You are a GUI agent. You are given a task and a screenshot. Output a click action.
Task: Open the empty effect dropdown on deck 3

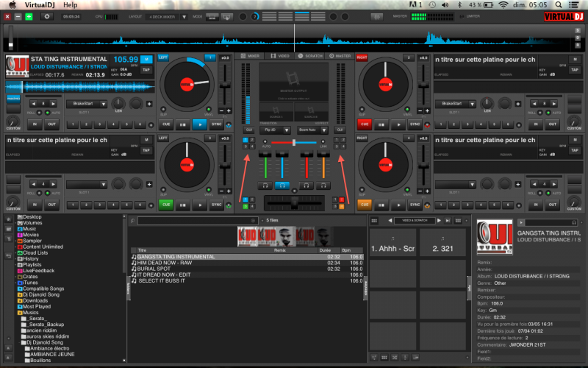click(x=87, y=185)
